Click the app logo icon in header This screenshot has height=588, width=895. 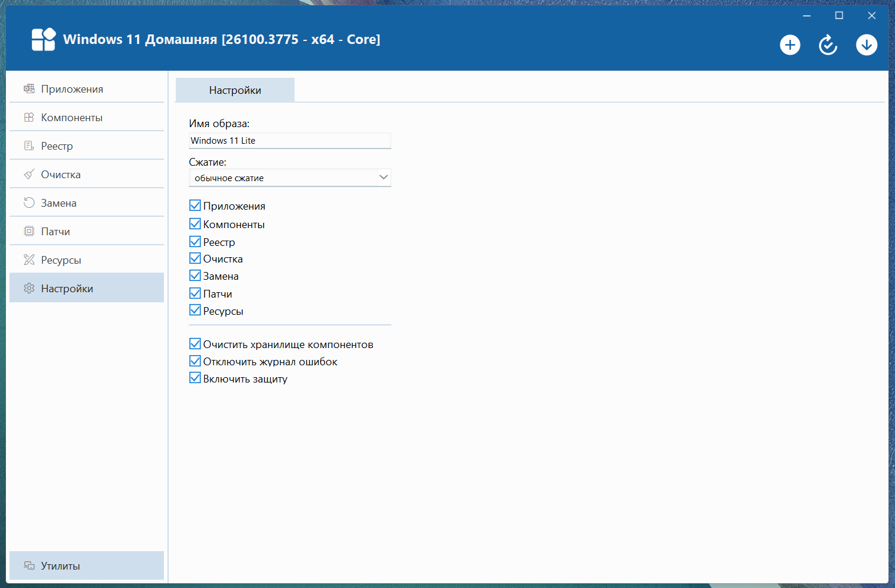click(43, 40)
